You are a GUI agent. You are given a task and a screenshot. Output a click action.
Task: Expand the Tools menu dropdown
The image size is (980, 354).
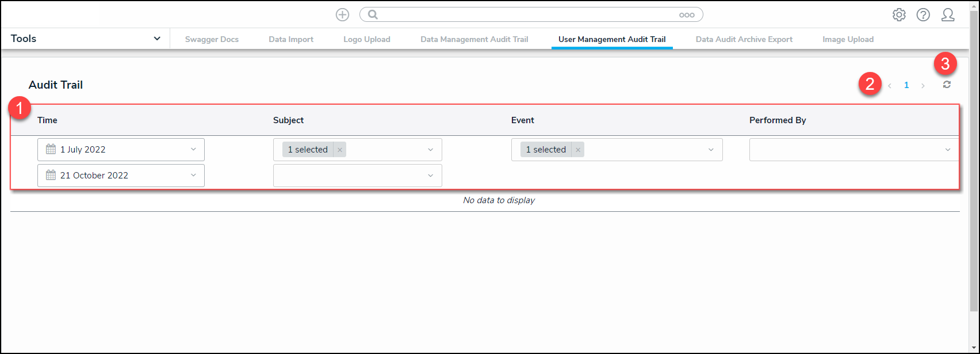[x=157, y=39]
